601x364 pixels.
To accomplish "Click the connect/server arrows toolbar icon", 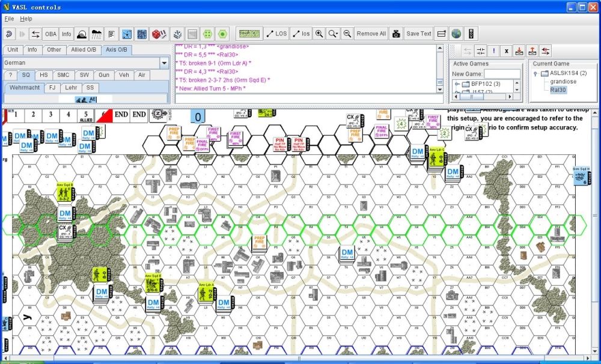I will [x=35, y=34].
